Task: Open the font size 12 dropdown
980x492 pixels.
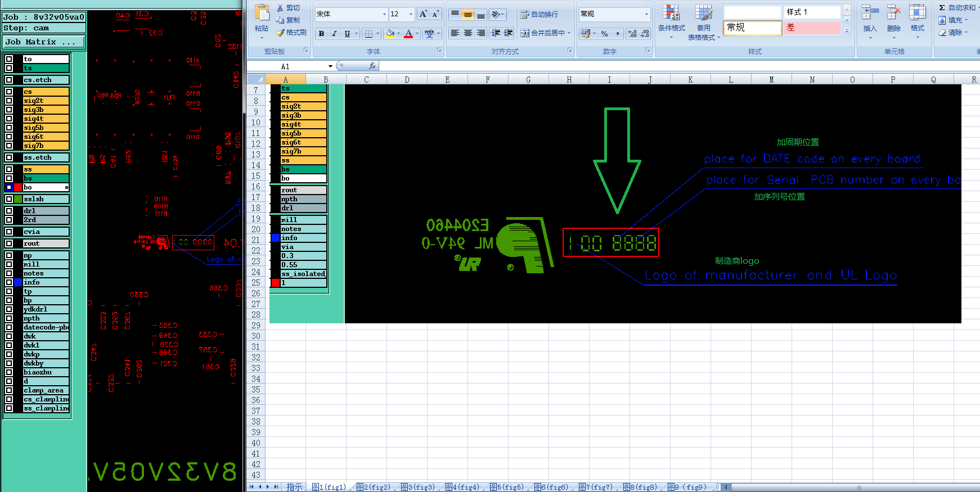Action: (411, 14)
